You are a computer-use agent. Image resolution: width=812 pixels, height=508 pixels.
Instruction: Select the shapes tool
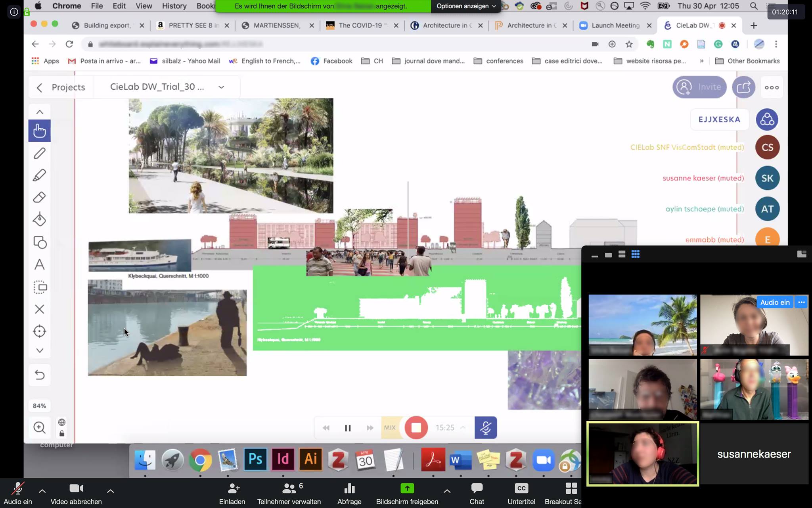[39, 242]
